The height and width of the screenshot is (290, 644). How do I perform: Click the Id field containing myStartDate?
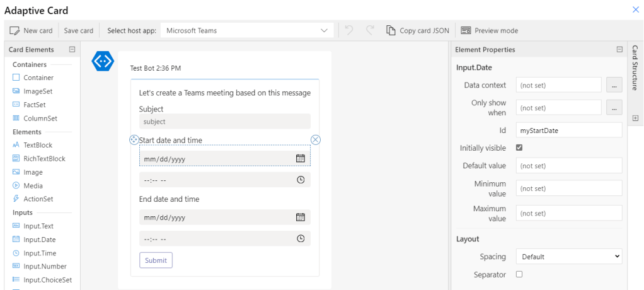(x=568, y=130)
